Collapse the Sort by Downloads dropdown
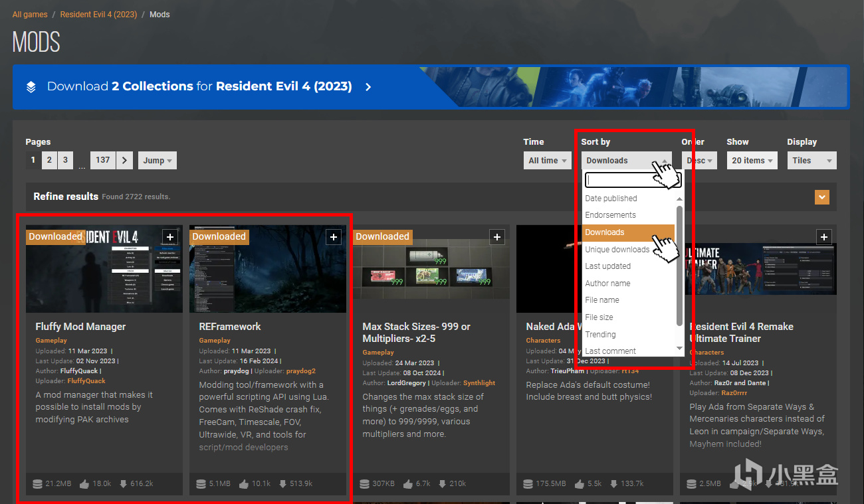The image size is (864, 504). [x=627, y=160]
